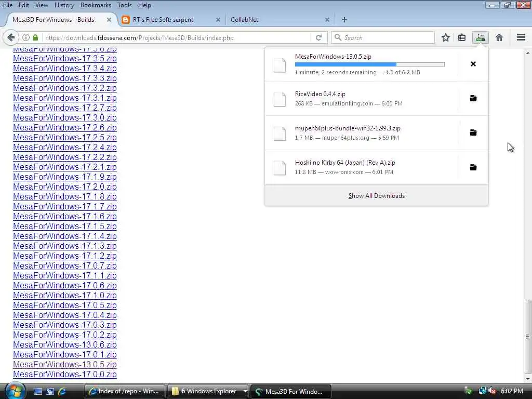This screenshot has height=399, width=532.
Task: Click the 6:02 PM taskbar clock
Action: [x=512, y=391]
